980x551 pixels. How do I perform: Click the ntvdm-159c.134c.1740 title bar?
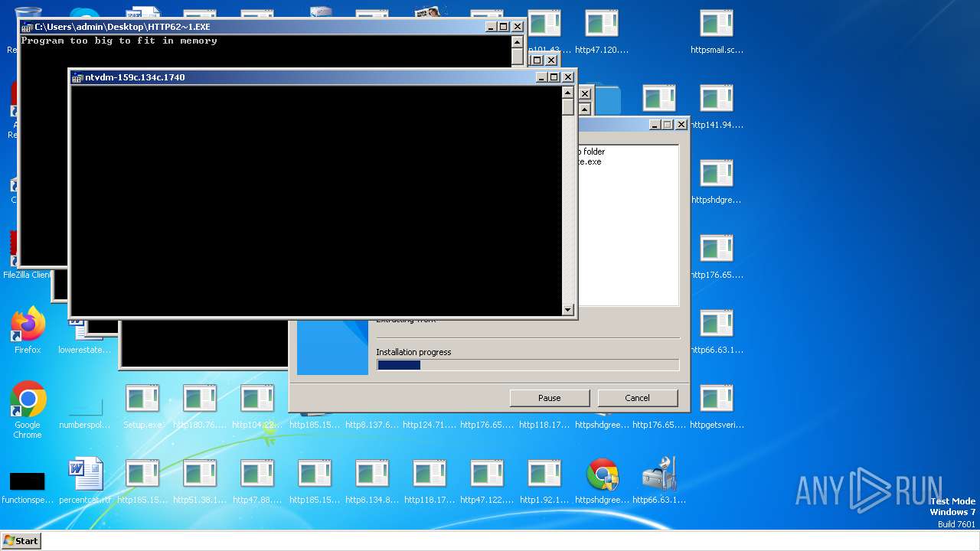pos(322,77)
